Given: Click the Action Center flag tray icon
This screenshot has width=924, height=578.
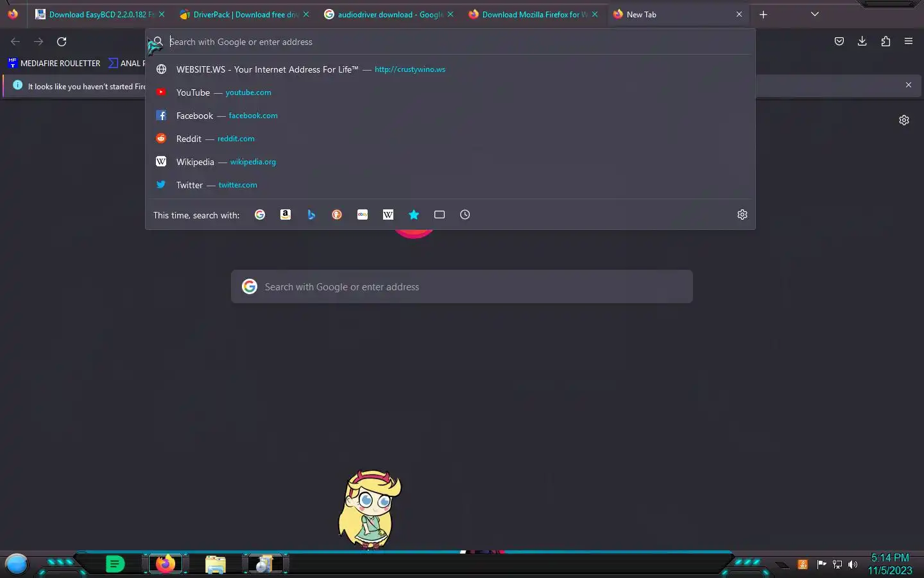Looking at the screenshot, I should click(x=821, y=565).
